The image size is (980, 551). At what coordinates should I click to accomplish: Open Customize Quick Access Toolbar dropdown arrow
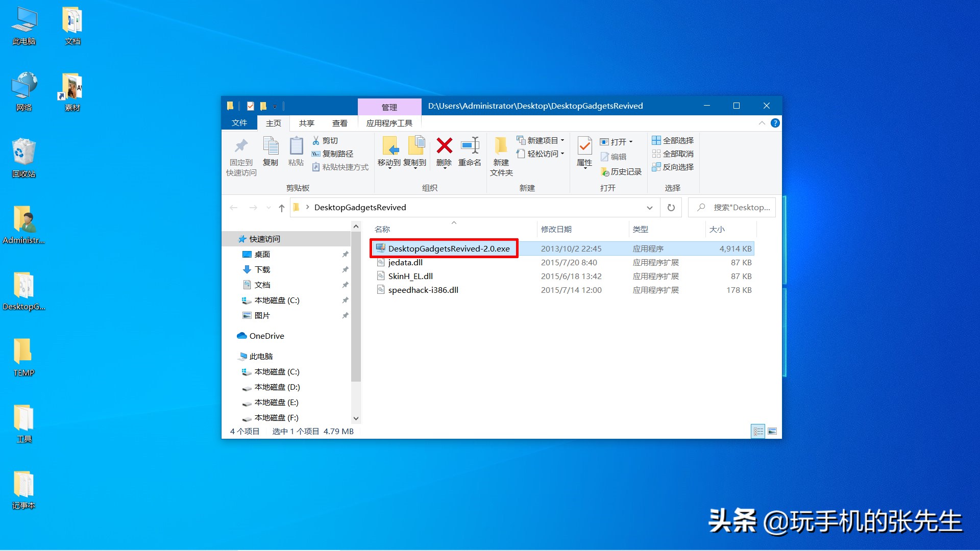(275, 107)
